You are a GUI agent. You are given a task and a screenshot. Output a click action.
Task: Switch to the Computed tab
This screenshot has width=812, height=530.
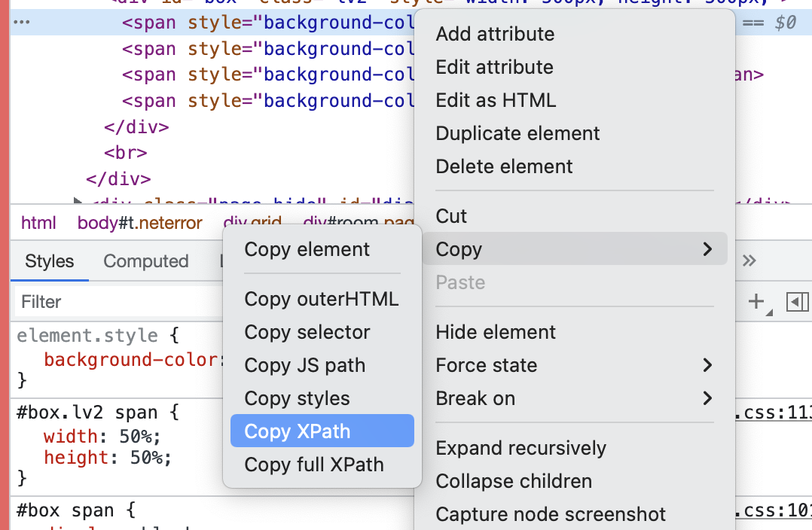tap(146, 261)
